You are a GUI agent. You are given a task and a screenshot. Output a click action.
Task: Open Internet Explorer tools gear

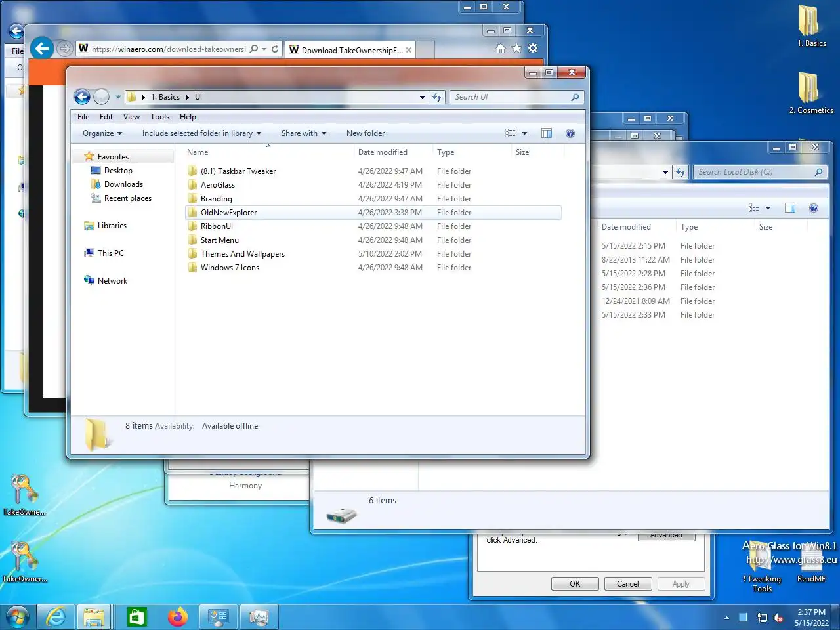(533, 49)
